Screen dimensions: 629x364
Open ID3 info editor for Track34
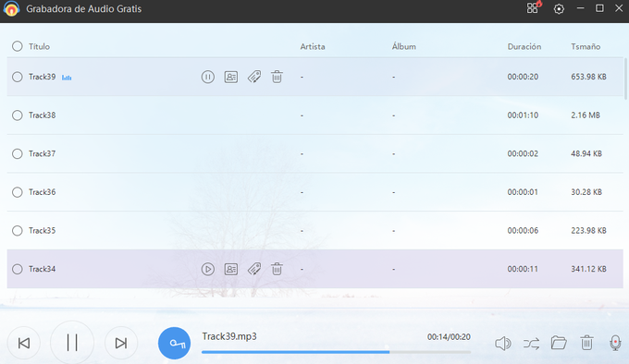(230, 269)
